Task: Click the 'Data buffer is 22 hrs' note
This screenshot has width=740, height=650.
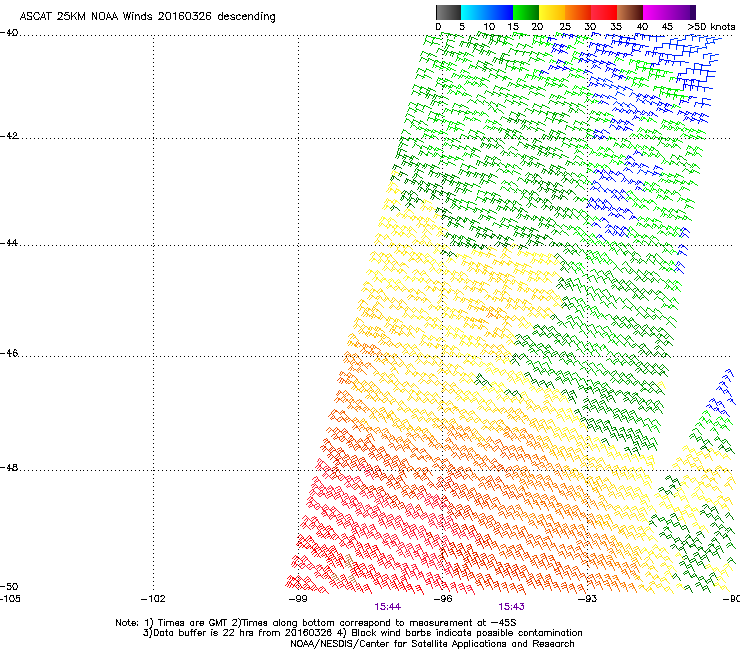Action: click(x=362, y=633)
